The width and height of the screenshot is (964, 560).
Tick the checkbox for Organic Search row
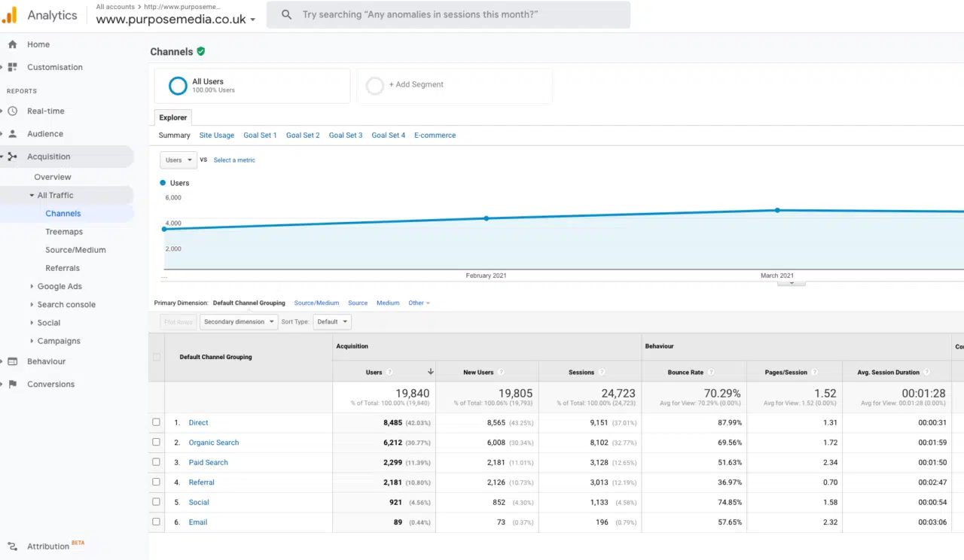click(x=157, y=443)
